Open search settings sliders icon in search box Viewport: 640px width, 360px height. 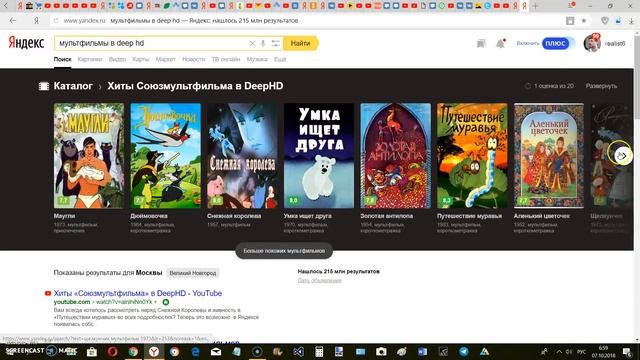[276, 43]
